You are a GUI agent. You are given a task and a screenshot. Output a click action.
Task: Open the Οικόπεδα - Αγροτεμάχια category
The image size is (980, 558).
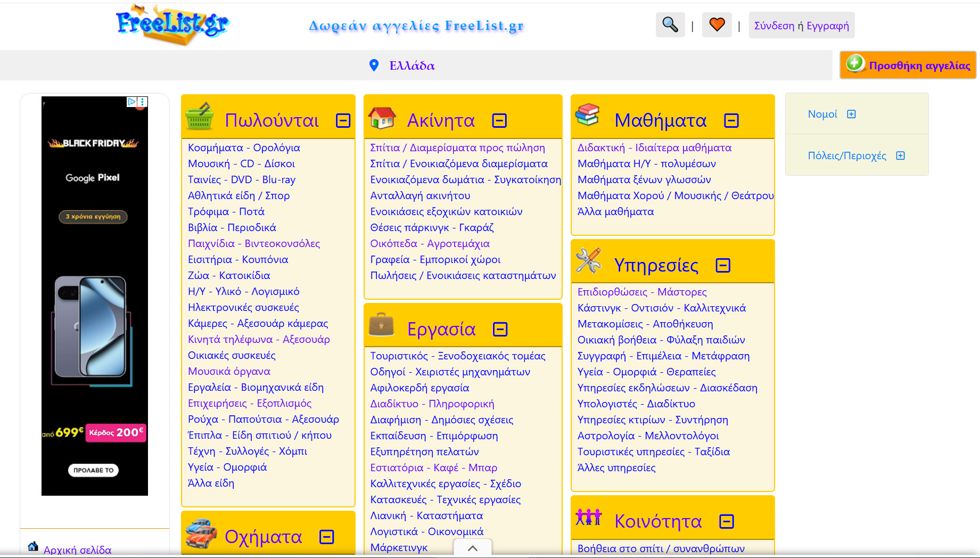430,243
